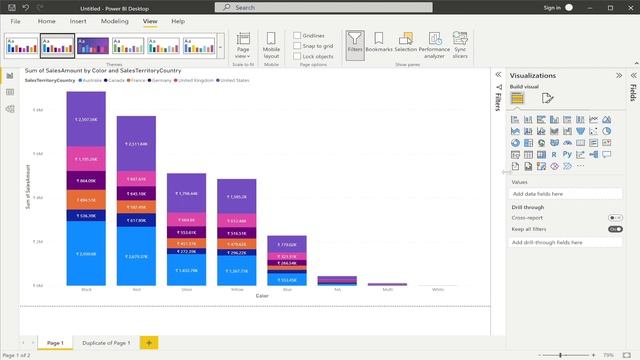Image resolution: width=640 pixels, height=360 pixels.
Task: Toggle the Cross-report switch
Action: [x=615, y=218]
